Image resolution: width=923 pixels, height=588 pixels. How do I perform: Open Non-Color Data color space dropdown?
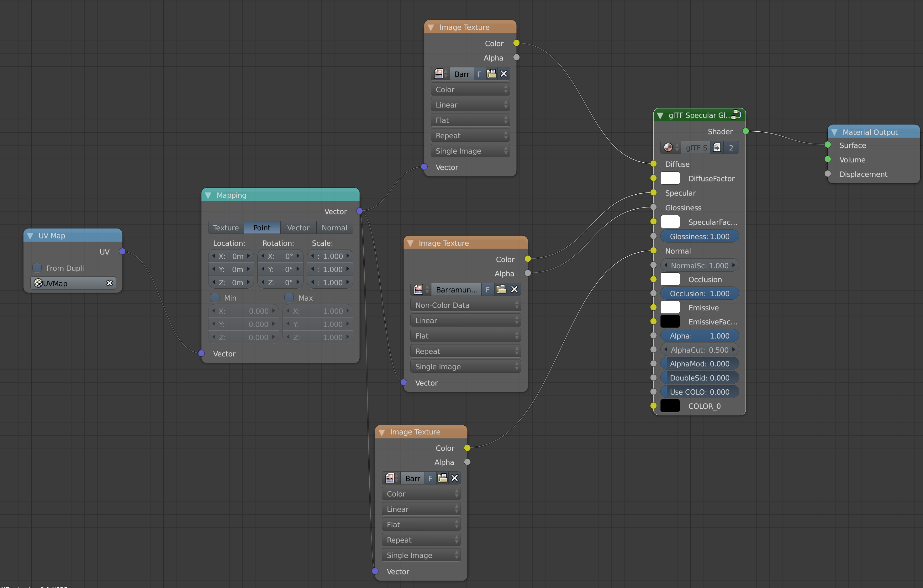pos(466,305)
